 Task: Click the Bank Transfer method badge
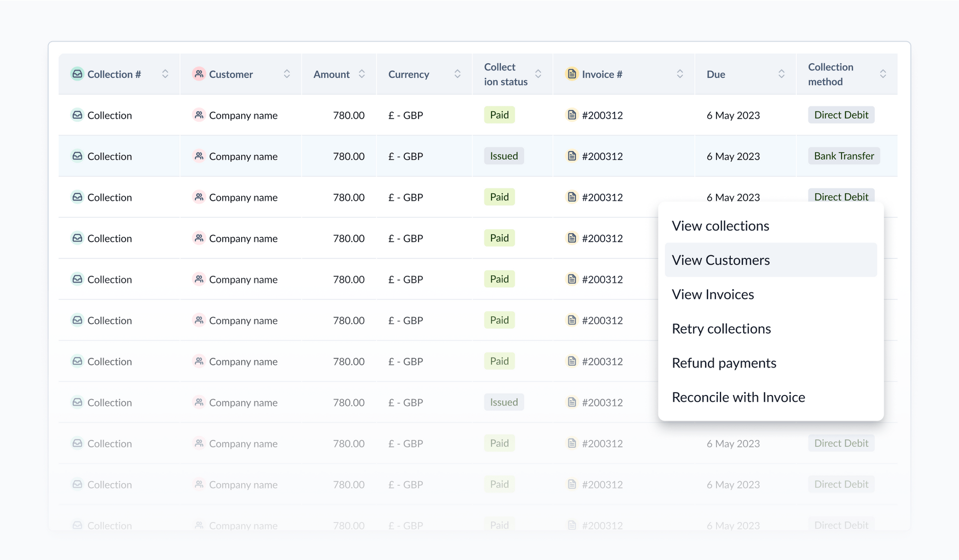843,156
